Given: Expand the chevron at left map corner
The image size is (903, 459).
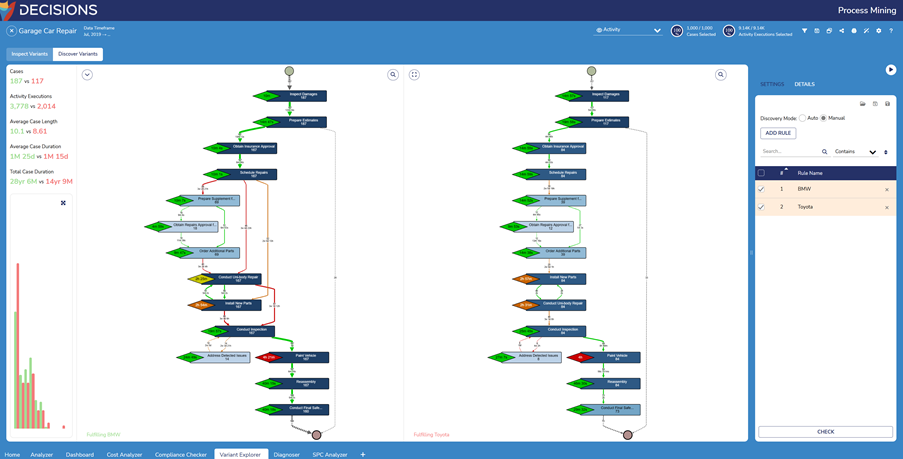Looking at the screenshot, I should (x=87, y=75).
